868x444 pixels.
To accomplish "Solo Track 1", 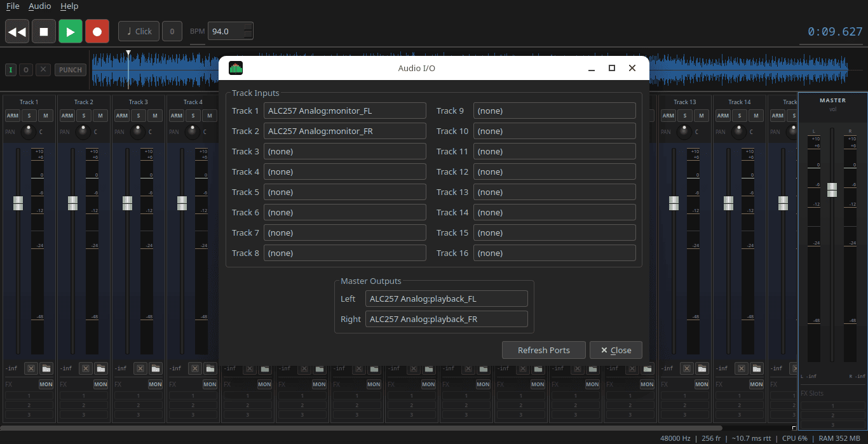I will (29, 116).
